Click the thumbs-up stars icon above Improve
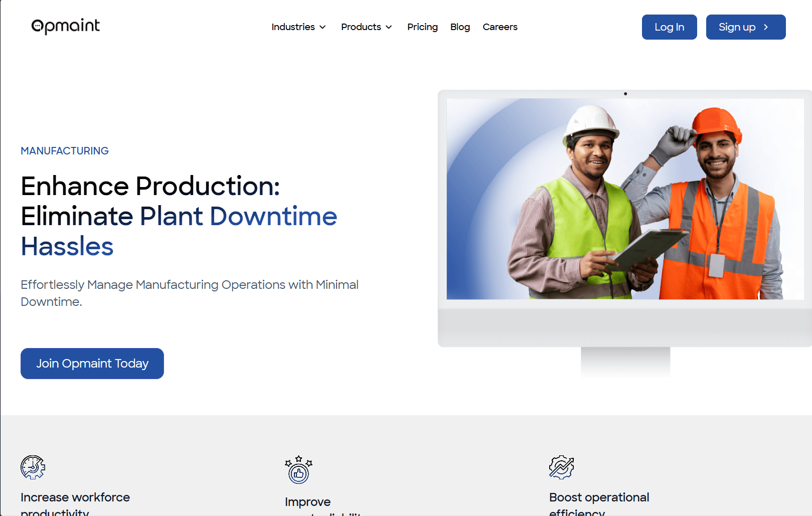The width and height of the screenshot is (812, 516). [298, 469]
